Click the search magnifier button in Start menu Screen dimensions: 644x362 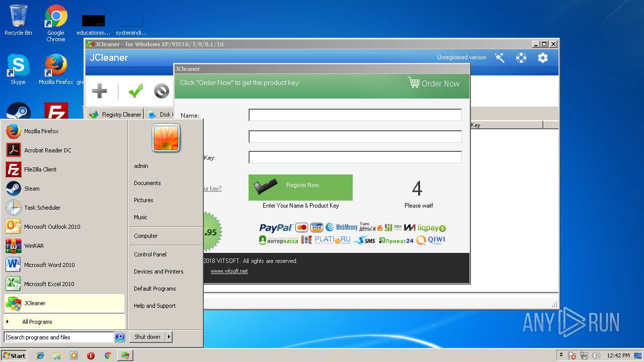[x=120, y=337]
